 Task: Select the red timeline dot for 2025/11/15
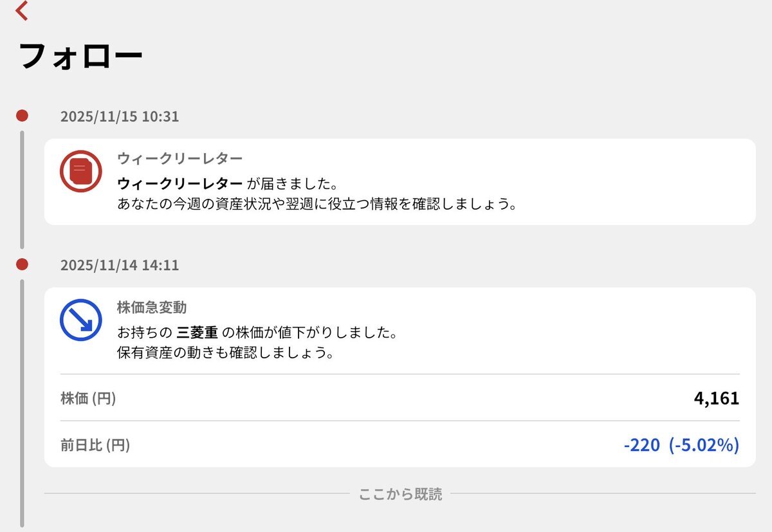(22, 116)
